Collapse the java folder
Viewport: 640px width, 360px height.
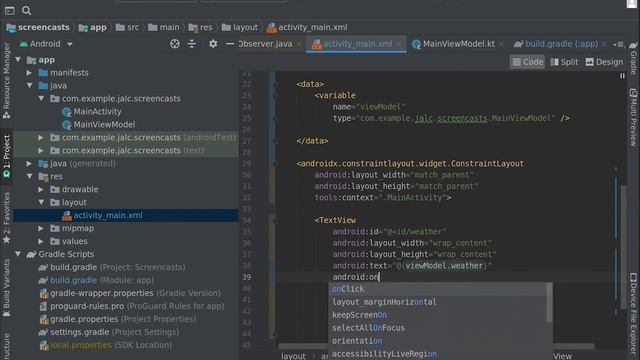coord(29,86)
